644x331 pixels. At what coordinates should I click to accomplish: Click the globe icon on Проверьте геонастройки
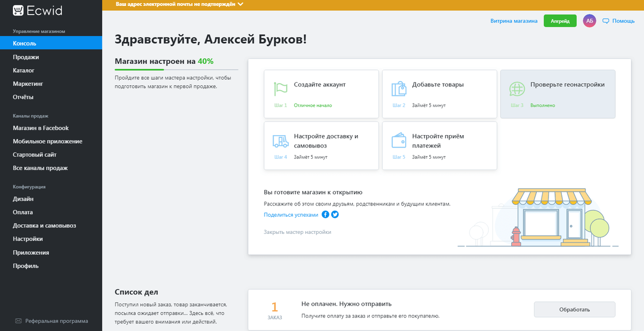pyautogui.click(x=517, y=89)
